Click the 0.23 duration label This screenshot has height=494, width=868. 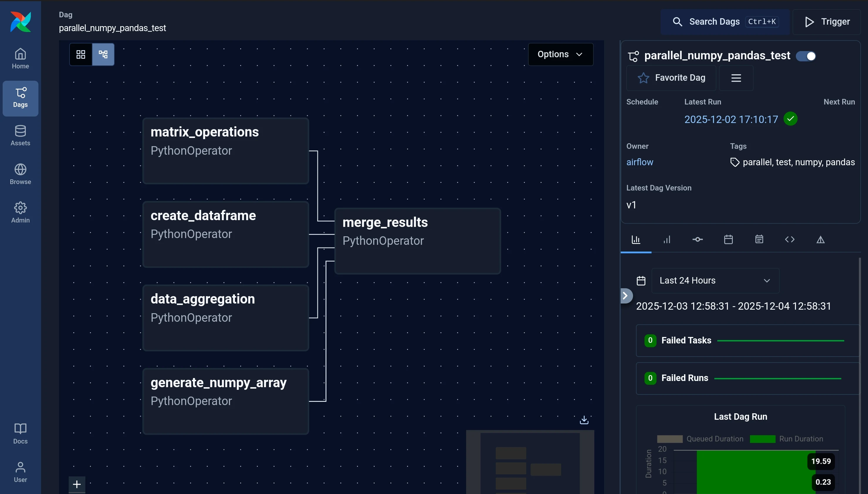pyautogui.click(x=823, y=482)
